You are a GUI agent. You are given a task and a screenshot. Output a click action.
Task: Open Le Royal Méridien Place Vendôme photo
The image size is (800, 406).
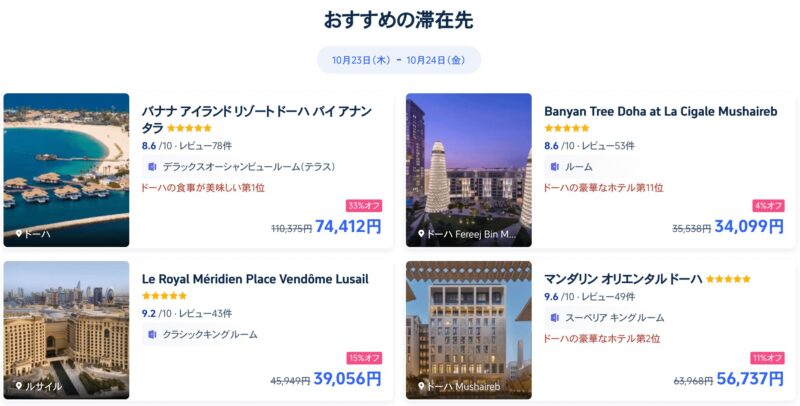[x=66, y=330]
